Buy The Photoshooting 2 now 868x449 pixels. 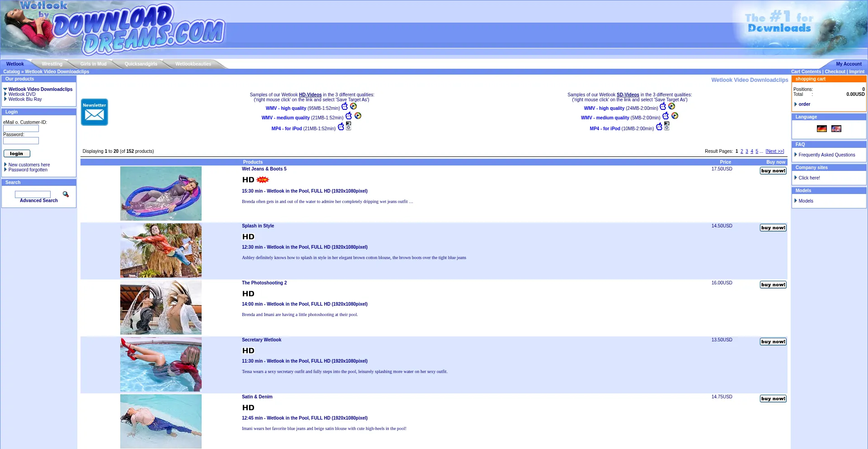click(773, 285)
